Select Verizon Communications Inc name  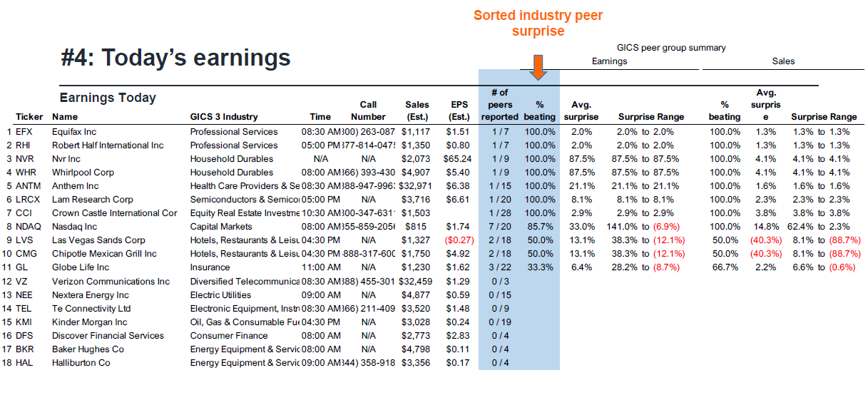pyautogui.click(x=111, y=282)
